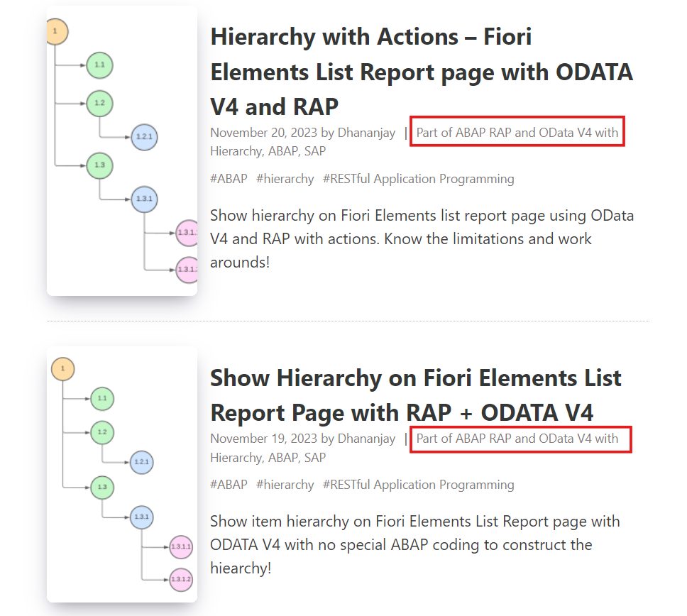Select the #hierarchy tag in first post
Screen dimensions: 687x616
(285, 179)
